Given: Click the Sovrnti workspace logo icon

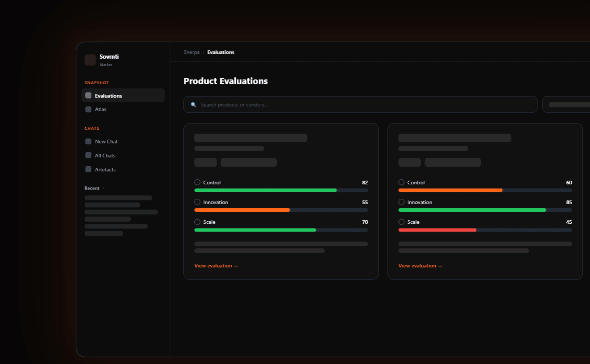Looking at the screenshot, I should pos(90,60).
